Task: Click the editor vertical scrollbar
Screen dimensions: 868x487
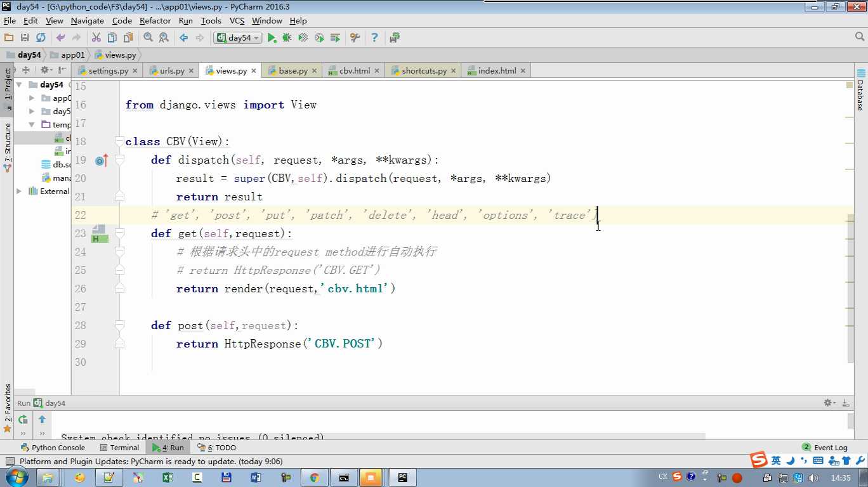Action: tap(850, 289)
